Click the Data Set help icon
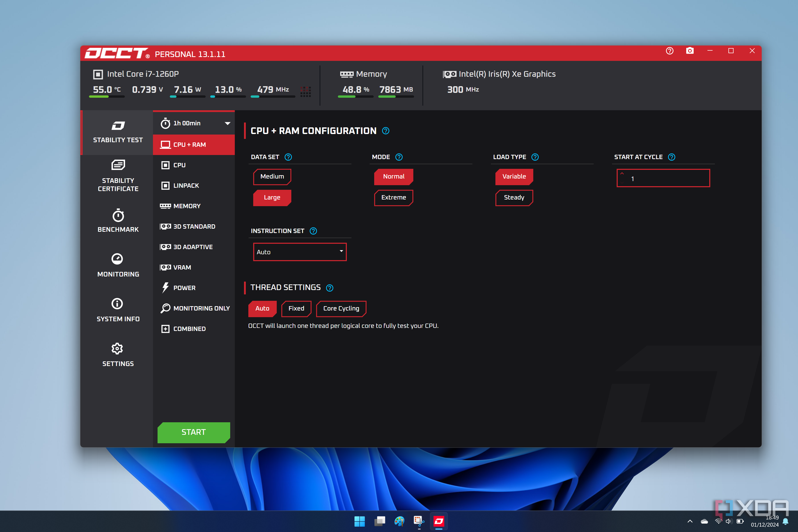This screenshot has height=532, width=798. click(x=288, y=157)
